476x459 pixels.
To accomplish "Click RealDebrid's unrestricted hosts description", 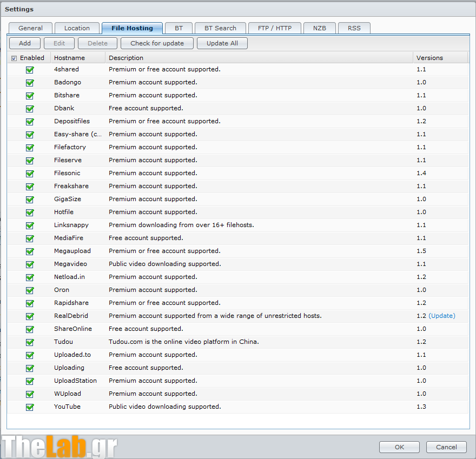I will point(215,316).
